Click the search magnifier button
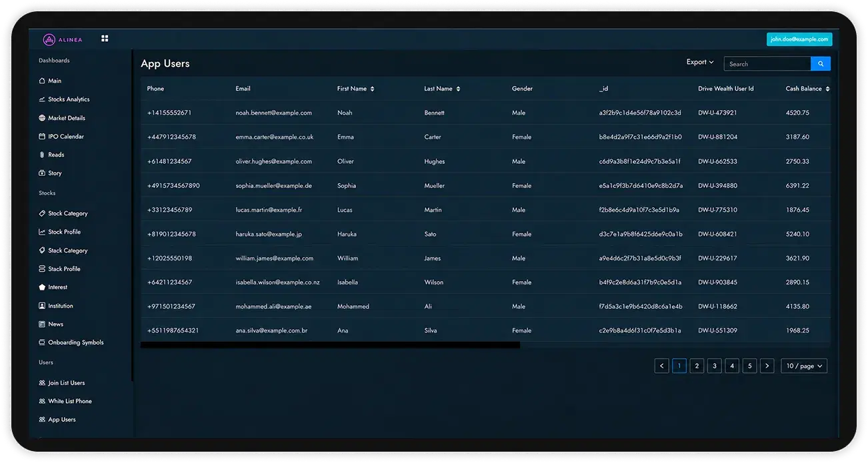868x463 pixels. pyautogui.click(x=821, y=64)
